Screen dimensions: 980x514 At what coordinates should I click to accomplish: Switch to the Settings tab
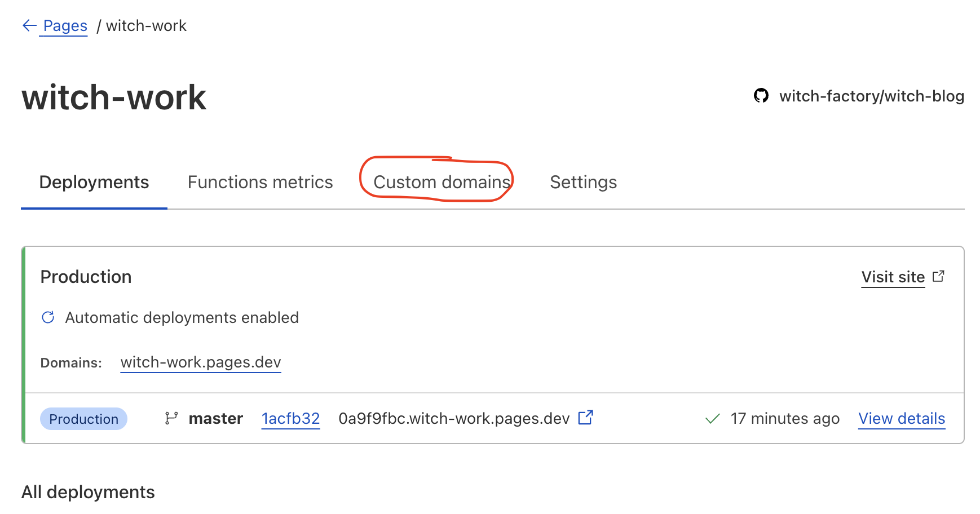tap(583, 181)
